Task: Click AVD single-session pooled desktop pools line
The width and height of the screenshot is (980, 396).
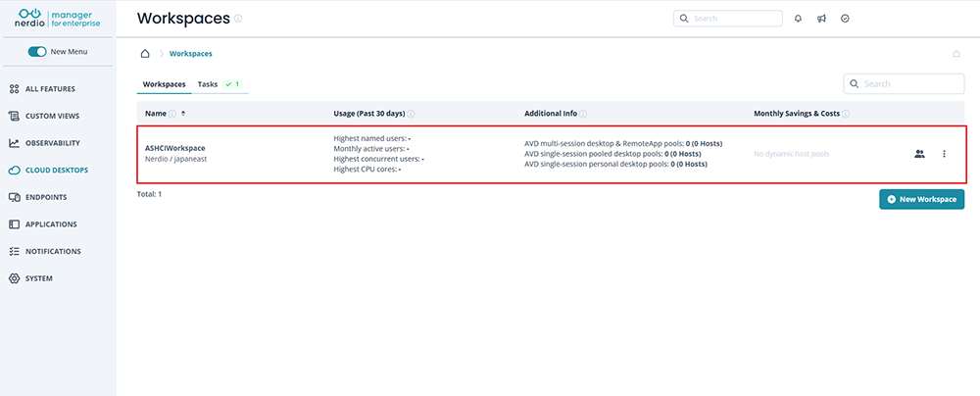Action: point(612,154)
